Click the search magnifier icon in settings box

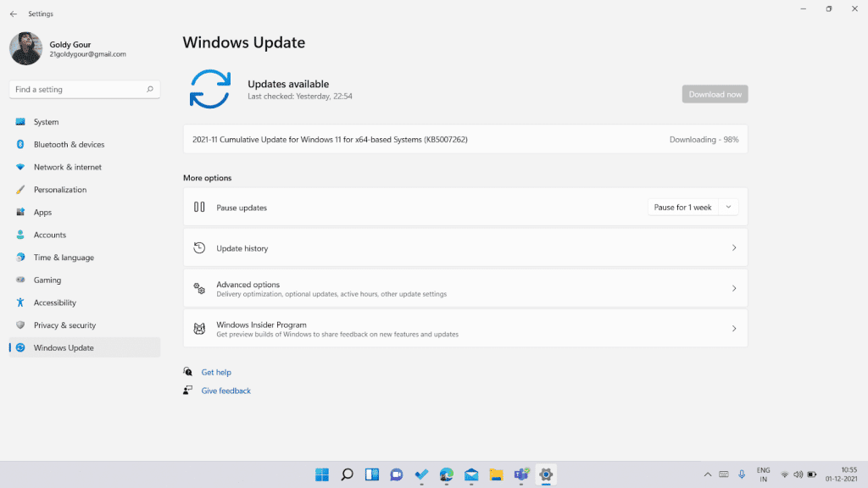click(149, 89)
